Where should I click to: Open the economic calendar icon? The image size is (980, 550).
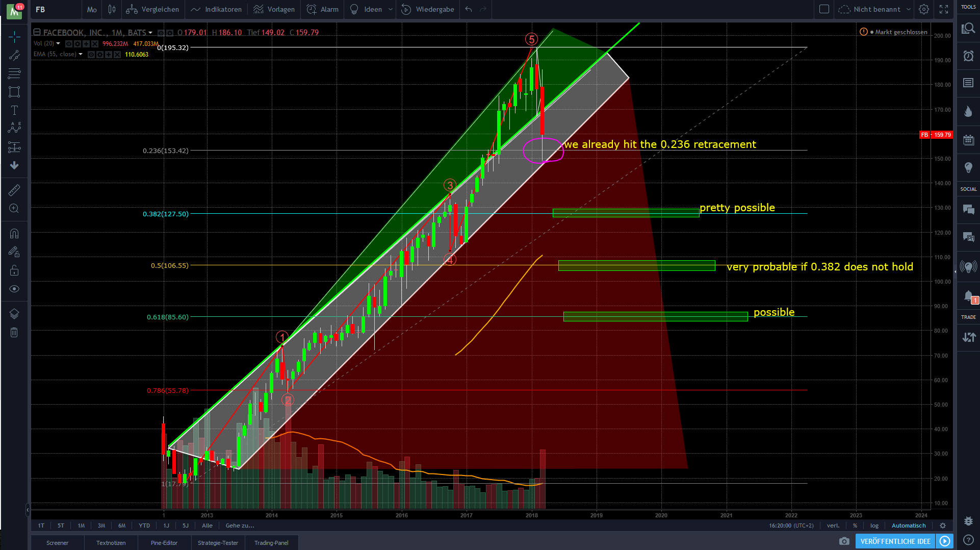pyautogui.click(x=968, y=140)
